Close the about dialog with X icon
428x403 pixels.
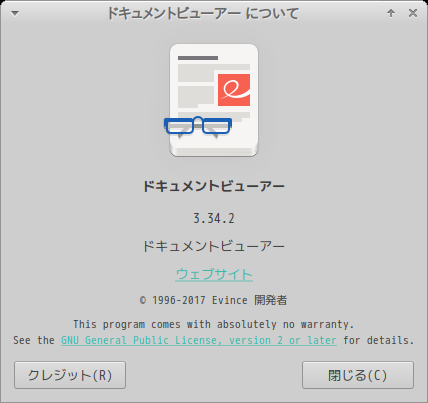point(413,13)
